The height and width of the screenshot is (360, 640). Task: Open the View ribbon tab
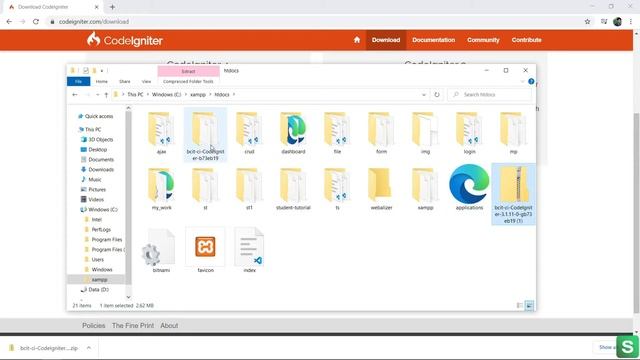point(146,82)
